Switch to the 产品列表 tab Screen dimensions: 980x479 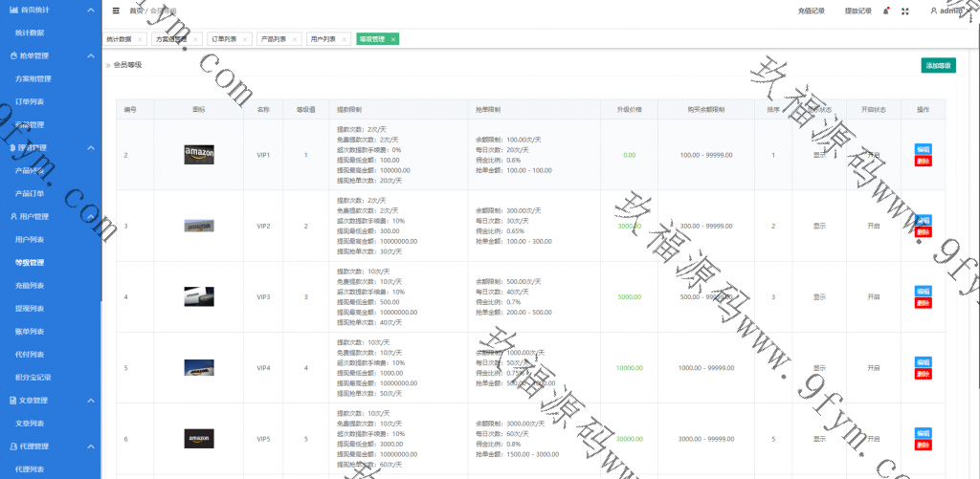(273, 39)
